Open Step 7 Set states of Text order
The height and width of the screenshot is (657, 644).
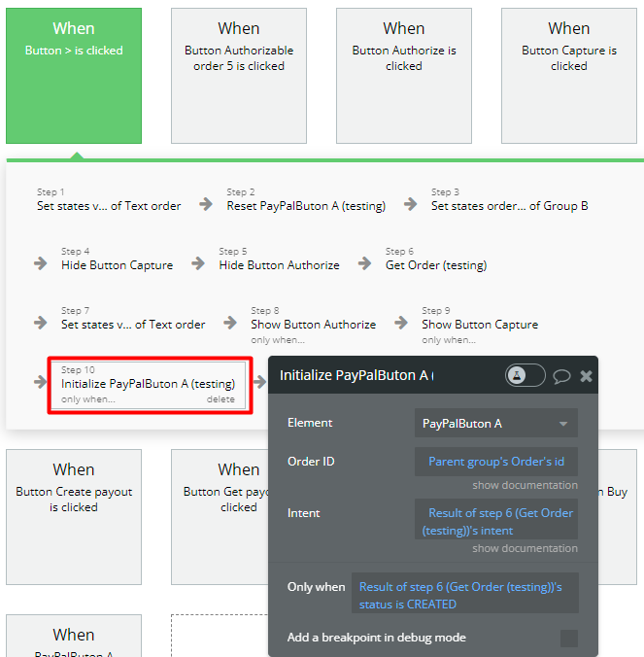(x=133, y=319)
